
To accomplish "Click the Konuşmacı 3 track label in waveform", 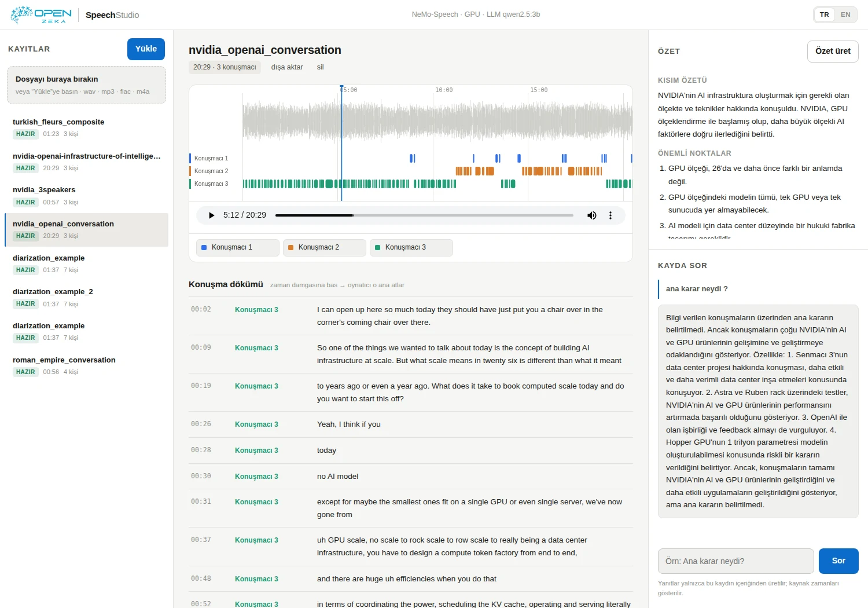I will (x=211, y=184).
